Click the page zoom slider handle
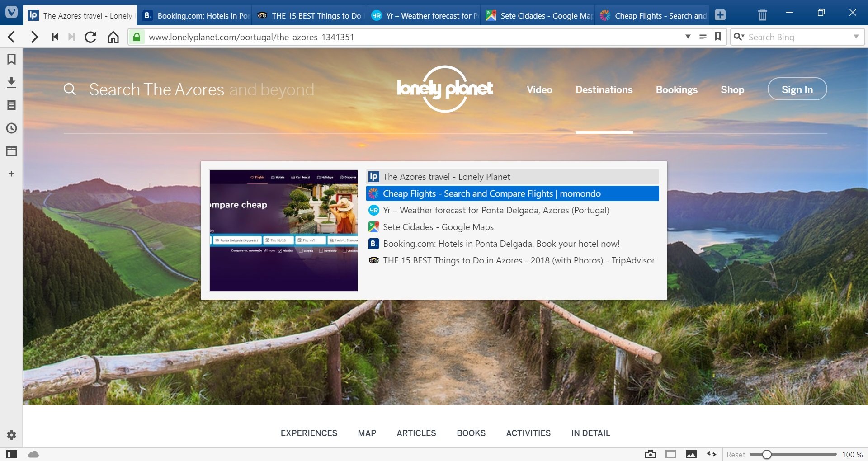 point(767,454)
